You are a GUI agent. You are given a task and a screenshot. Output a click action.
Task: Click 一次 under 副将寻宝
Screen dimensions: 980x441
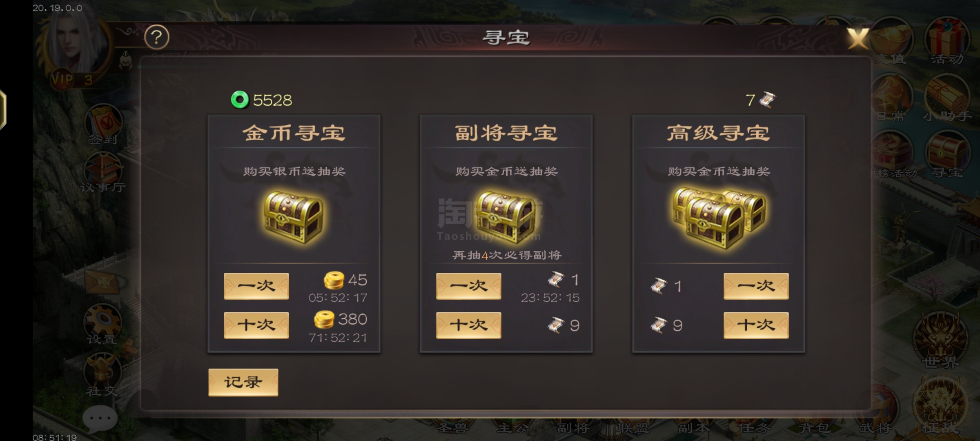[469, 286]
